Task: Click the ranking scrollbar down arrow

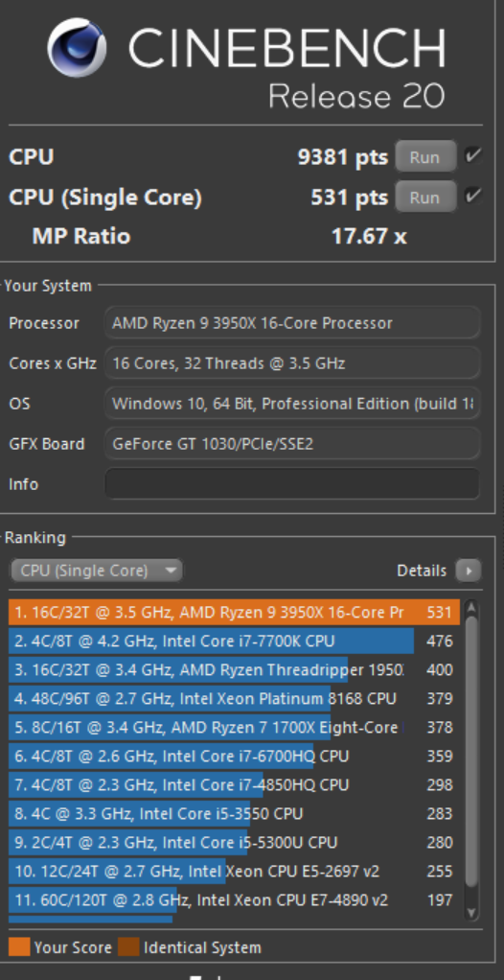Action: [x=471, y=913]
